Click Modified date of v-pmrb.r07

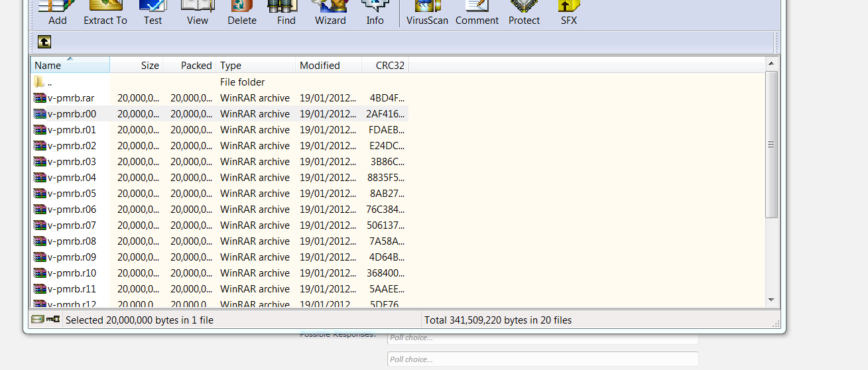(328, 225)
